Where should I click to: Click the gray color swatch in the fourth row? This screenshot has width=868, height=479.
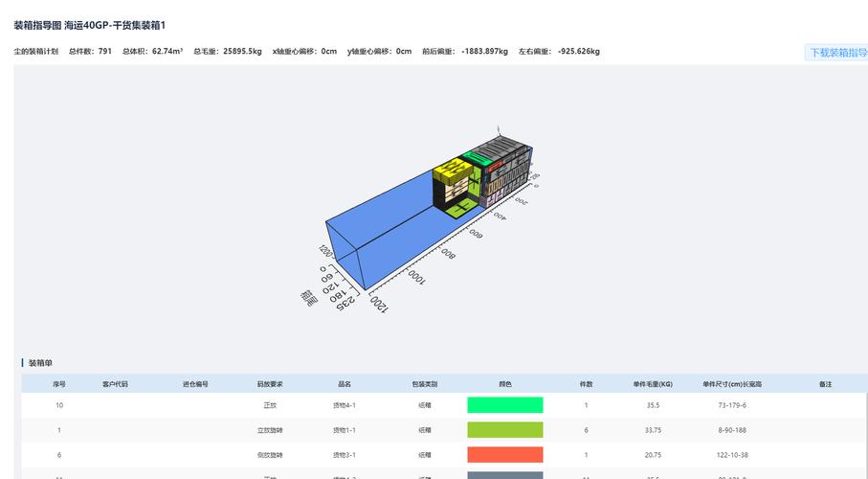[x=504, y=475]
